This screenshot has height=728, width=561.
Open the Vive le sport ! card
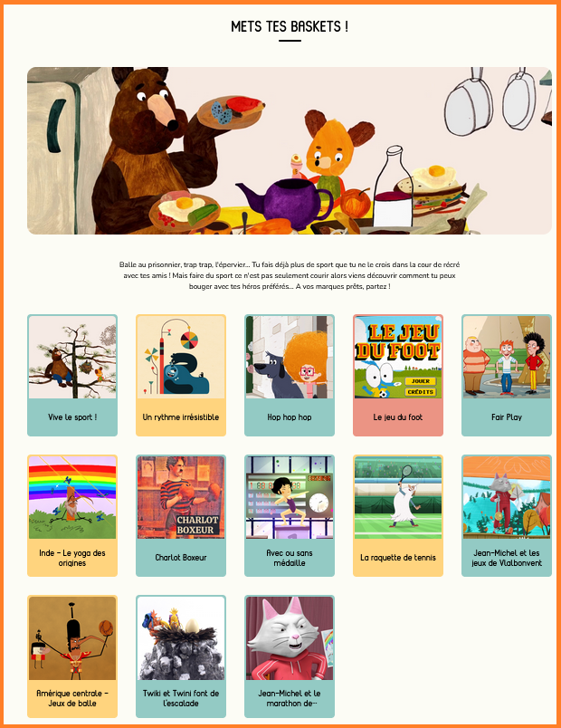[72, 375]
